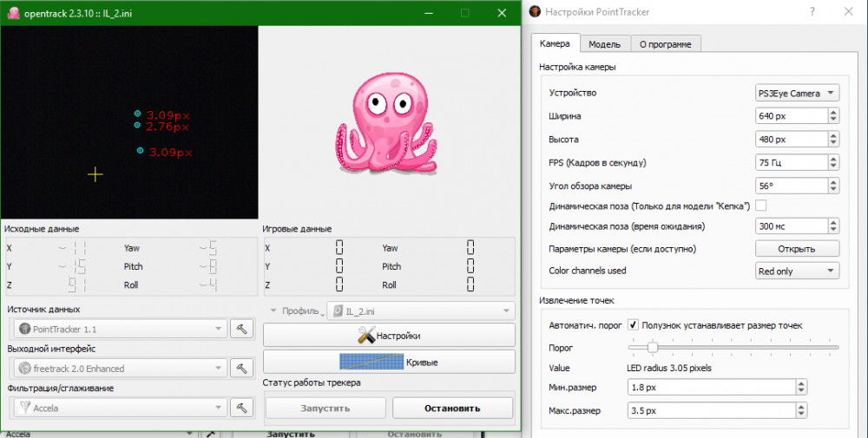The width and height of the screenshot is (868, 438).
Task: Open the Color channels used dropdown
Action: (x=797, y=271)
